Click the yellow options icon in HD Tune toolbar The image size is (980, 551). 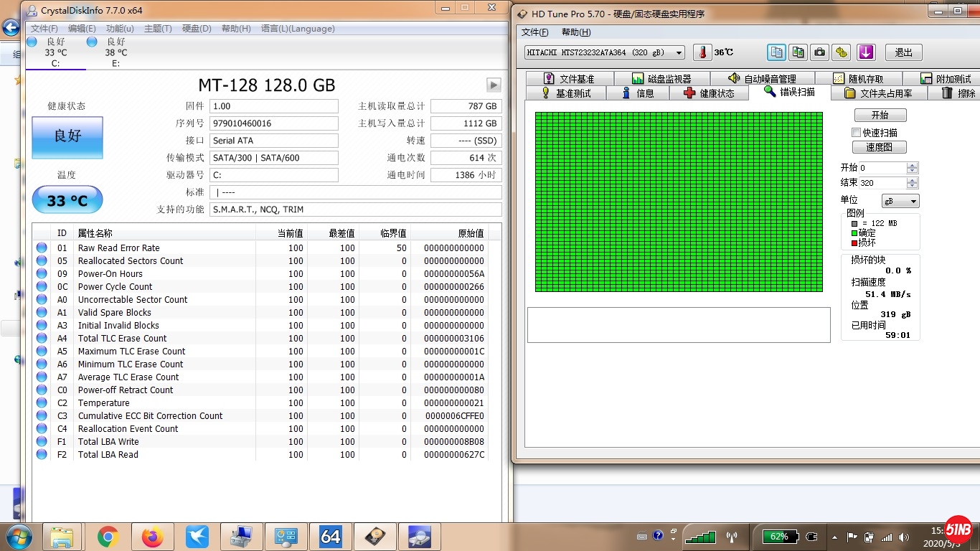pyautogui.click(x=842, y=52)
